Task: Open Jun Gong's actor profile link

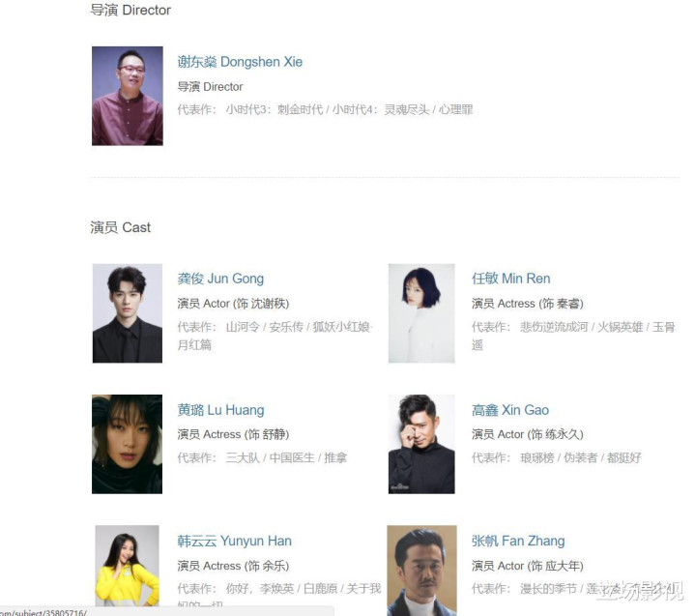Action: pos(220,279)
